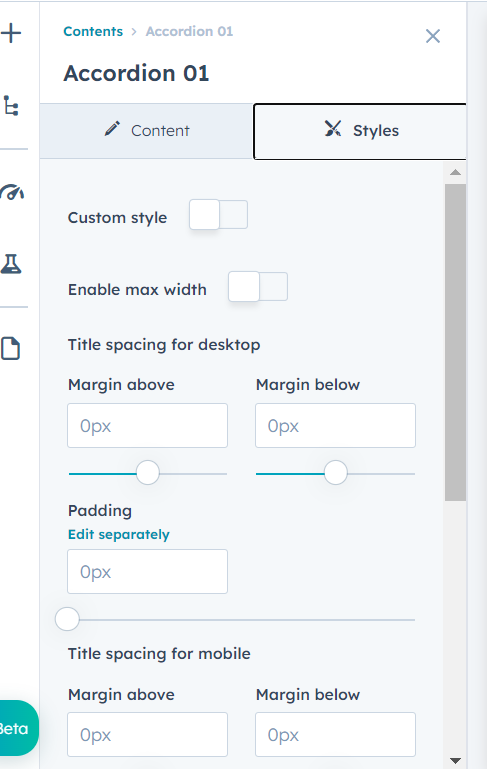The width and height of the screenshot is (487, 769).
Task: Toggle the Enable max width switch
Action: pos(258,286)
